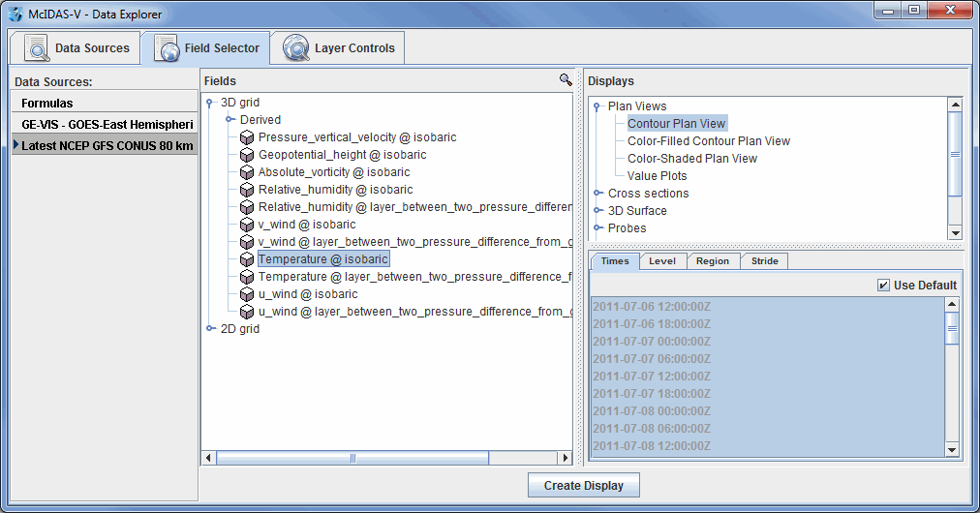Maximize the Data Explorer window
Viewport: 980px width, 513px height.
tap(914, 10)
